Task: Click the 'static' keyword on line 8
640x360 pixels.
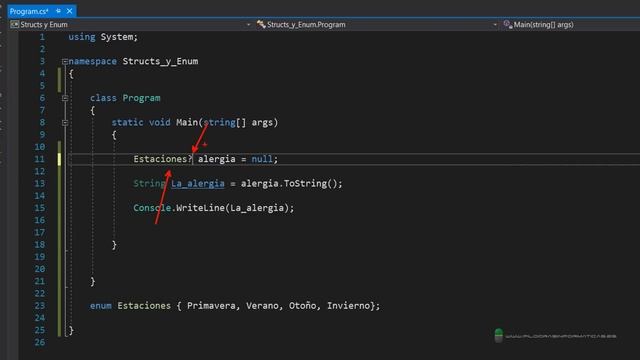Action: (x=127, y=122)
